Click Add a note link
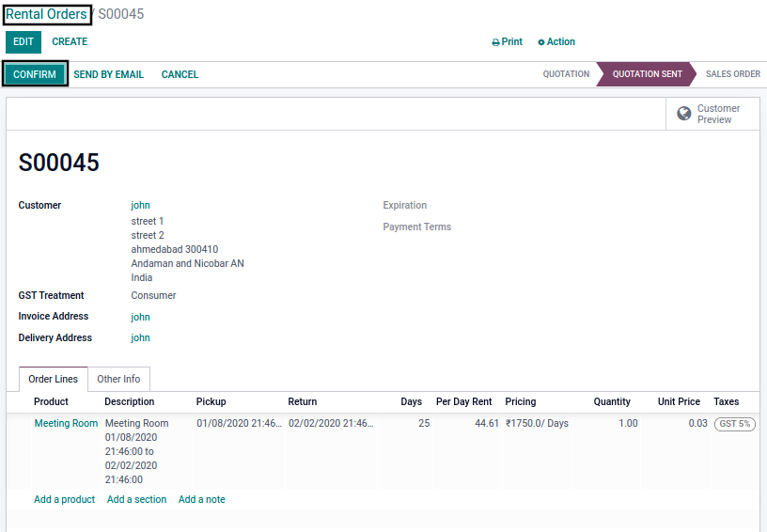This screenshot has height=532, width=767. pyautogui.click(x=201, y=499)
